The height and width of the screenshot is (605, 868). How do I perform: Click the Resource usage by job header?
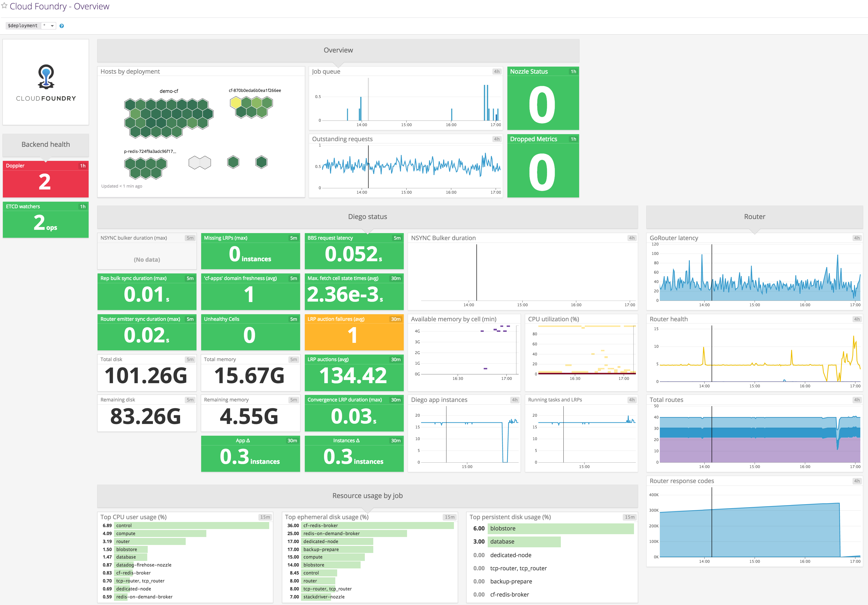(367, 496)
